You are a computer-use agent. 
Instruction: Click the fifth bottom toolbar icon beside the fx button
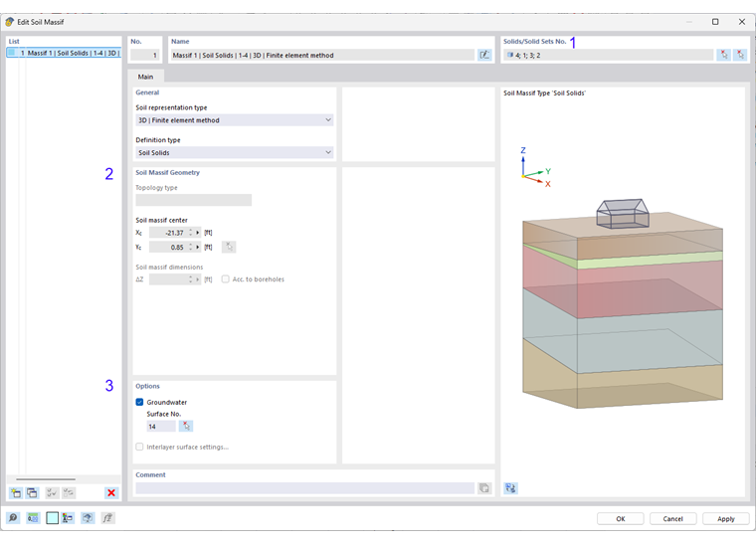[88, 518]
